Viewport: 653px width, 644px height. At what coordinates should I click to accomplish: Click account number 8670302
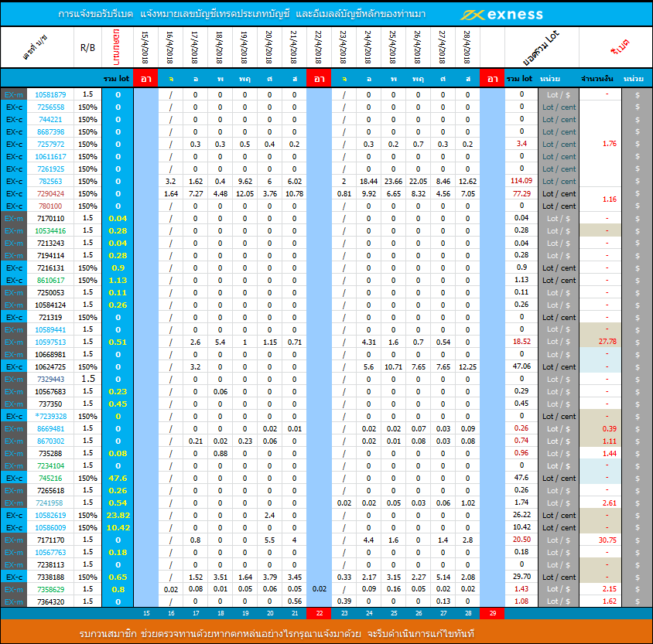pos(50,441)
